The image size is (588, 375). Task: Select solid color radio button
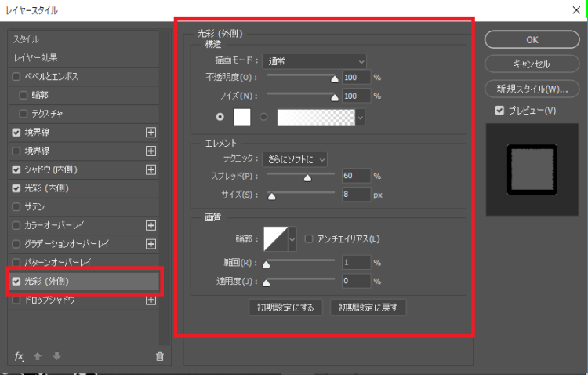pyautogui.click(x=220, y=117)
